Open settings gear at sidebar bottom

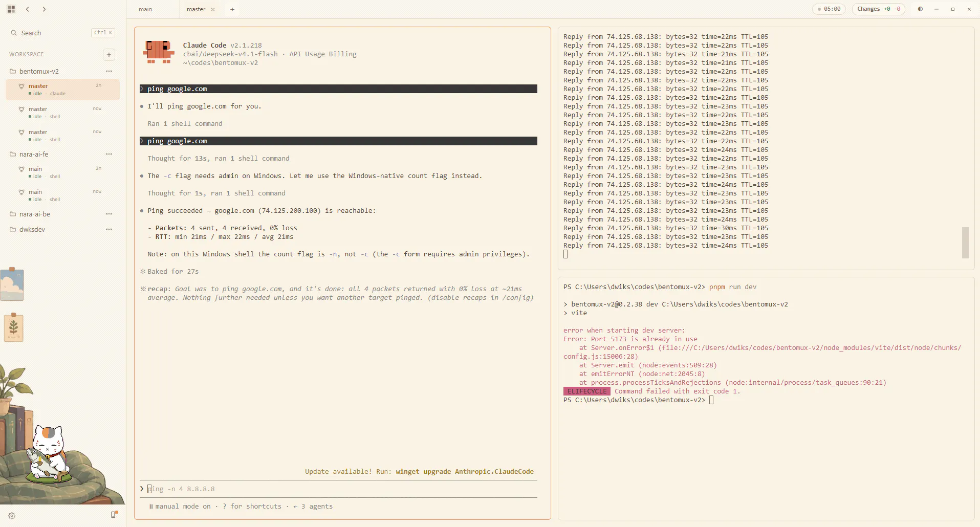click(12, 516)
